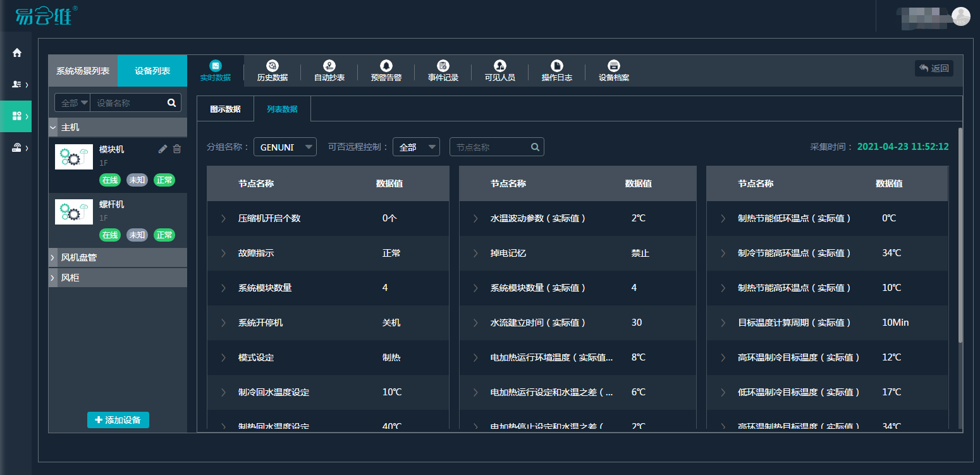Click the 添加设备 button
980x475 pixels.
pyautogui.click(x=118, y=420)
